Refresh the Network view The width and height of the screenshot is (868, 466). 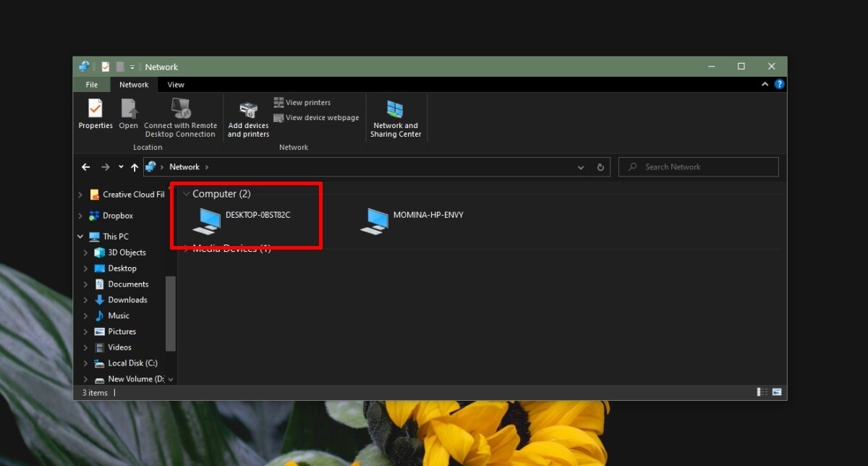[x=601, y=166]
